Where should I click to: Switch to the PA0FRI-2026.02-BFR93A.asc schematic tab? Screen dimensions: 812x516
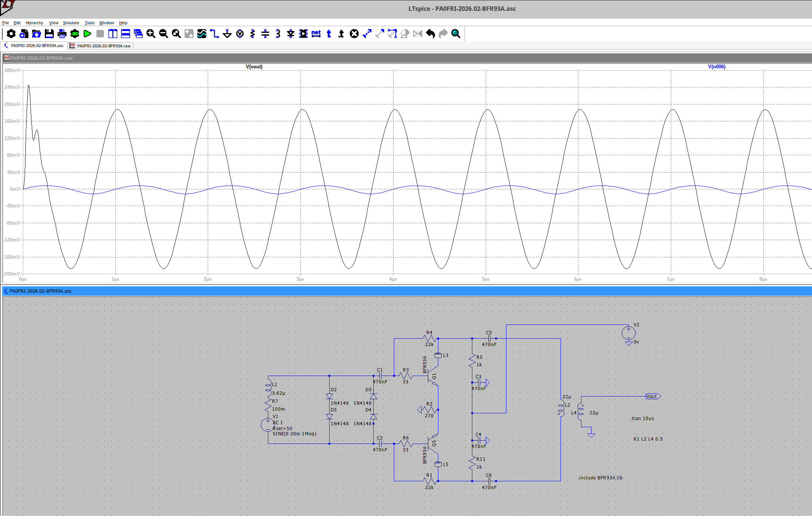[34, 46]
